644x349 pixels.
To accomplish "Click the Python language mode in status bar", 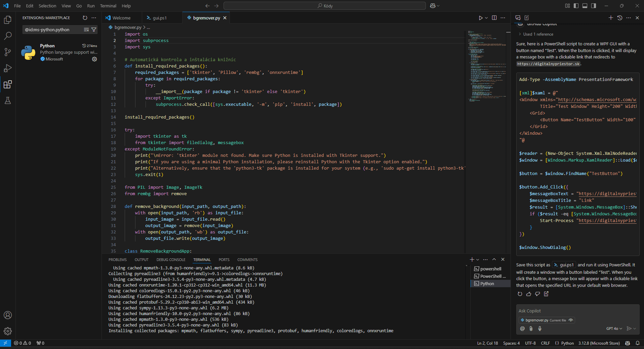I will [x=567, y=343].
